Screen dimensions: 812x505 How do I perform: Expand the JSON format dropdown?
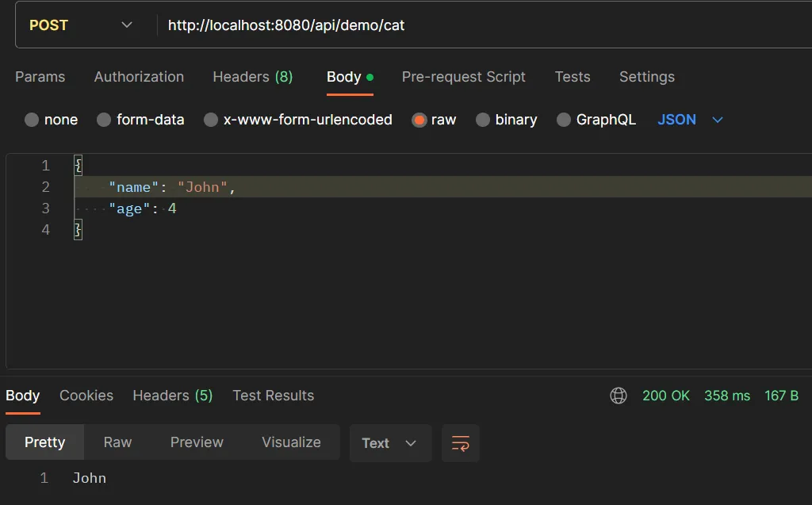click(x=691, y=120)
